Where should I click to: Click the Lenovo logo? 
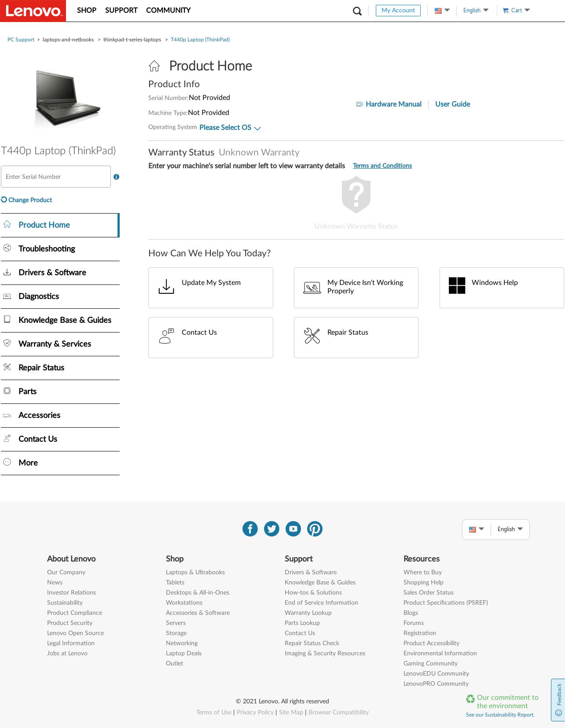33,11
